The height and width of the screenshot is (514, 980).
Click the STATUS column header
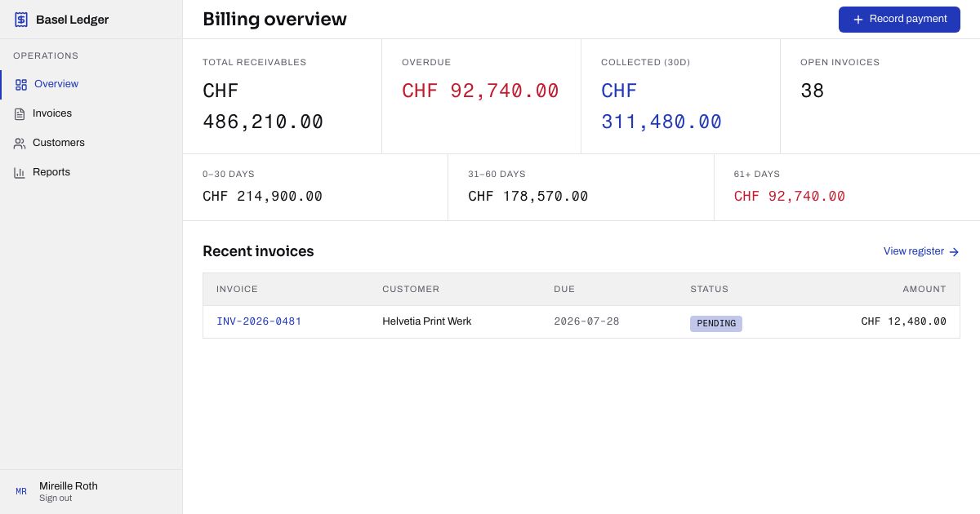coord(709,289)
